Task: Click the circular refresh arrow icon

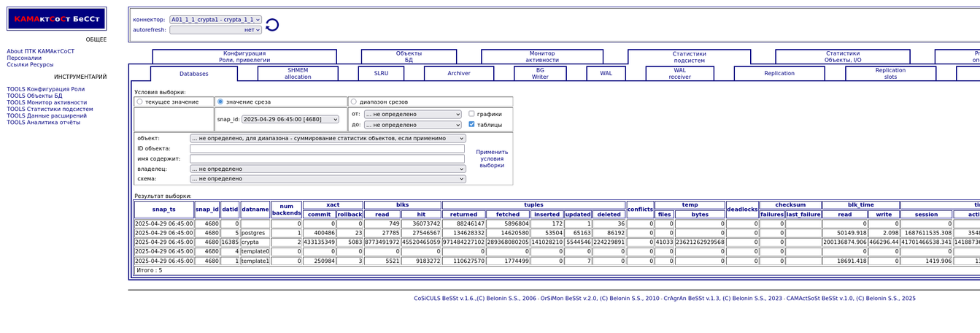Action: pos(272,25)
